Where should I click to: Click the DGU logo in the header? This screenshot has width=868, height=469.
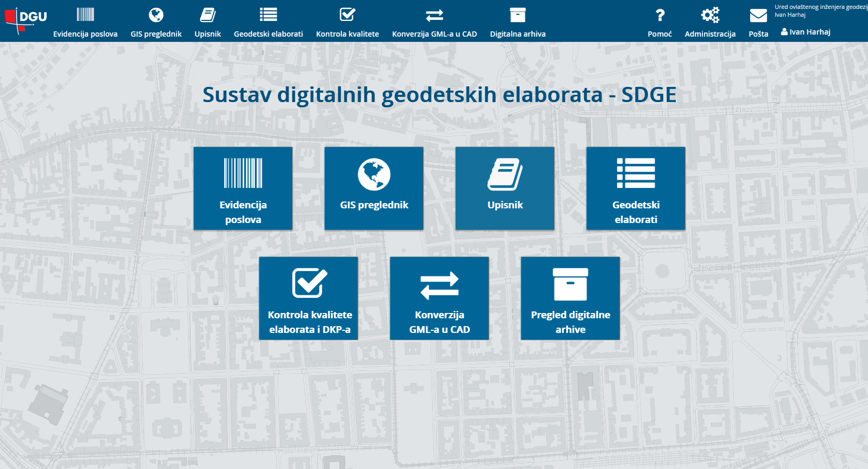[x=26, y=19]
